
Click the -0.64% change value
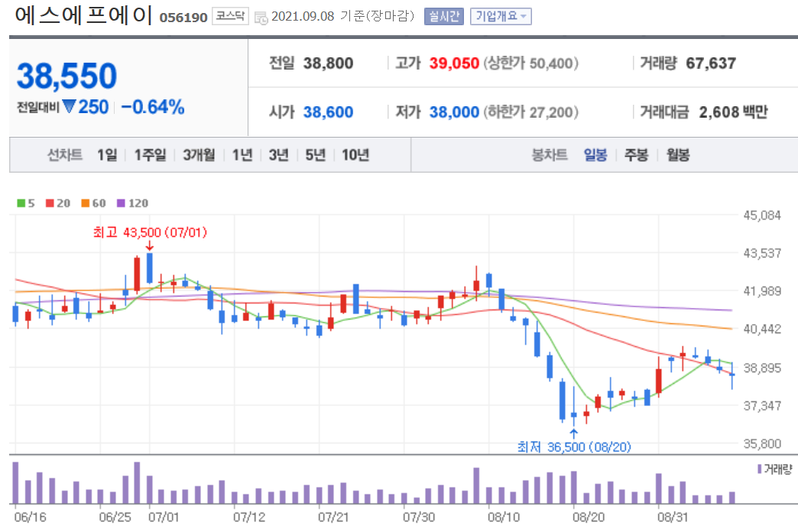tap(153, 107)
